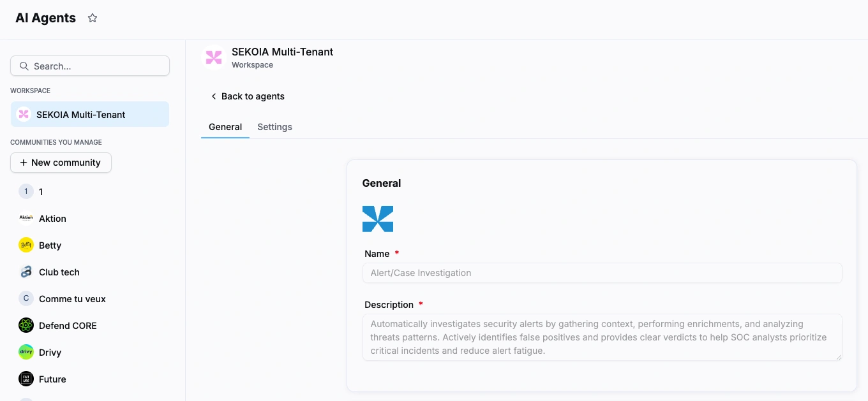Click the COMMUNITIES YOU MANAGE heading
This screenshot has height=401, width=868.
[56, 142]
